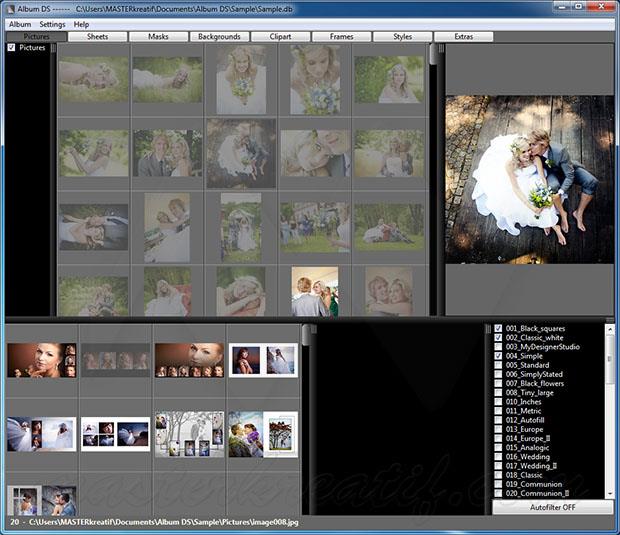Pick the first woman portrait sheet layout
Screen dimensions: 620x535
tap(41, 360)
